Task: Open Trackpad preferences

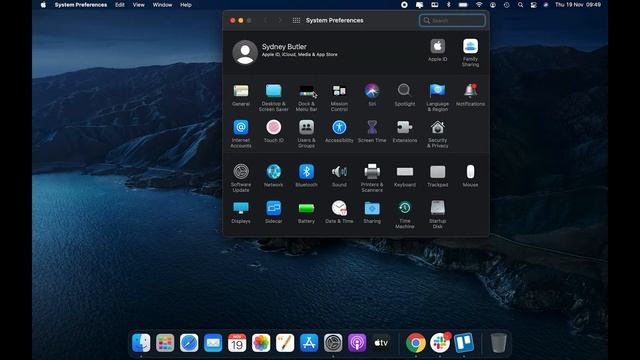Action: (x=438, y=176)
